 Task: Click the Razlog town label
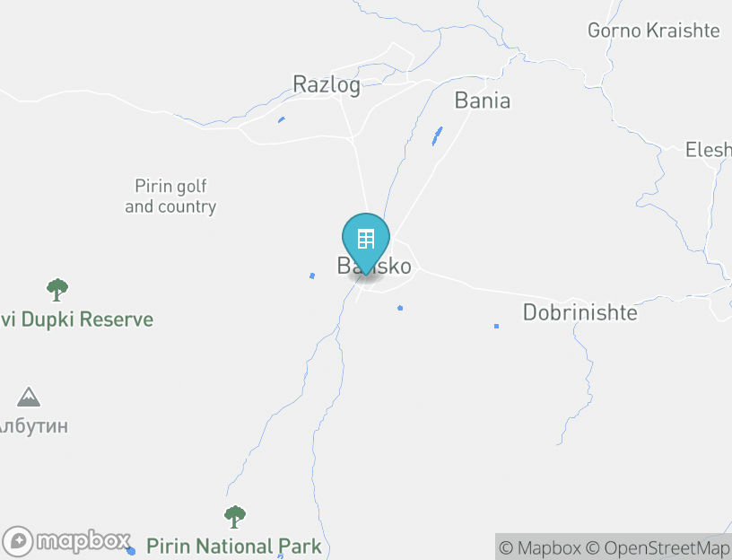[327, 84]
